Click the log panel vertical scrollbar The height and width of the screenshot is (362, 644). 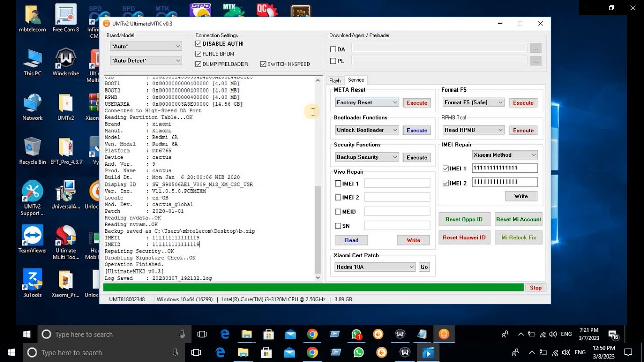(318, 178)
